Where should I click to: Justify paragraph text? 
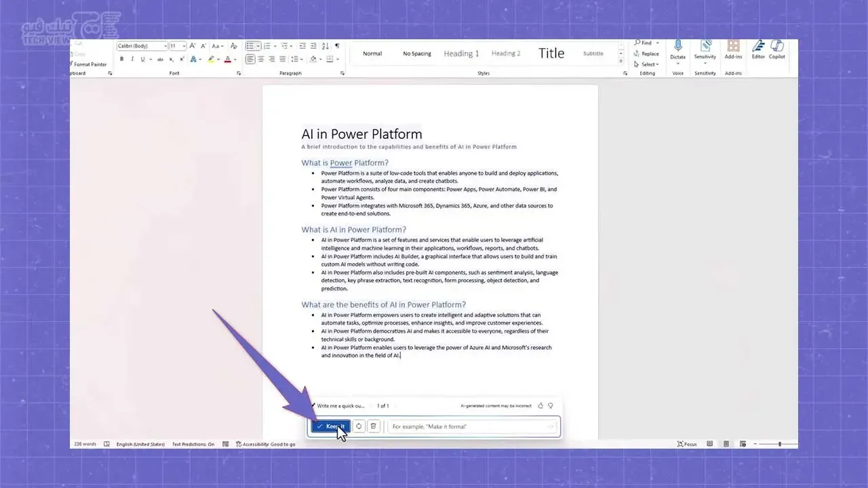pos(283,59)
